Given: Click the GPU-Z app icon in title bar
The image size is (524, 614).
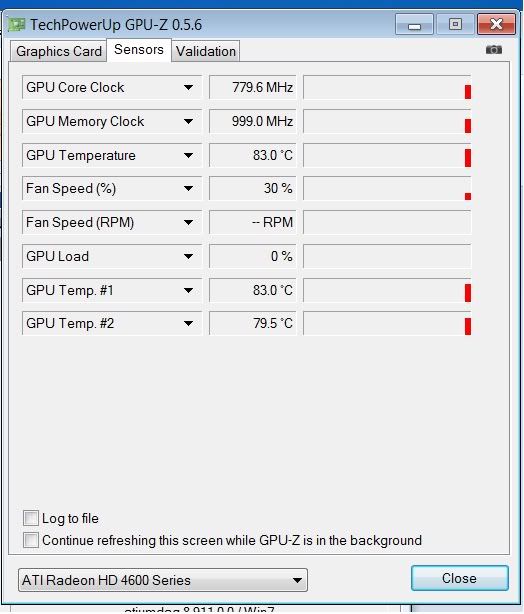Looking at the screenshot, I should click(x=16, y=25).
